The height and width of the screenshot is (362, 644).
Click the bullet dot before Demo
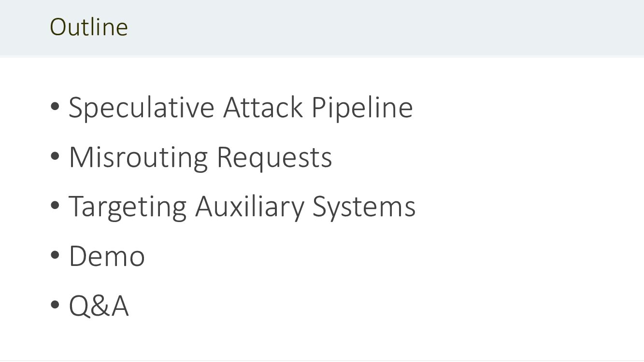(x=55, y=256)
